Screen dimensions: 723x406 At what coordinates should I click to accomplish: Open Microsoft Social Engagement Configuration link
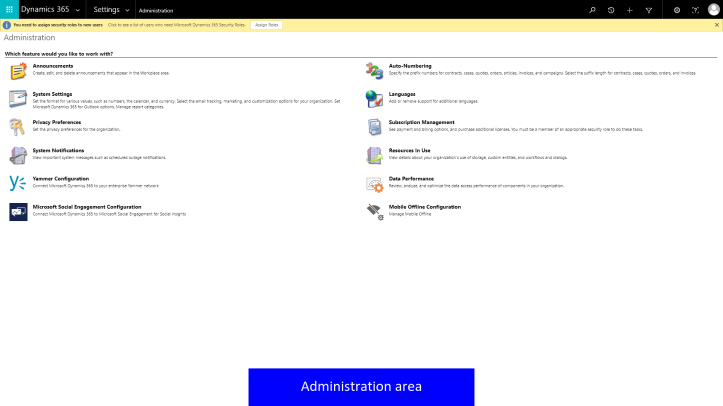[87, 207]
